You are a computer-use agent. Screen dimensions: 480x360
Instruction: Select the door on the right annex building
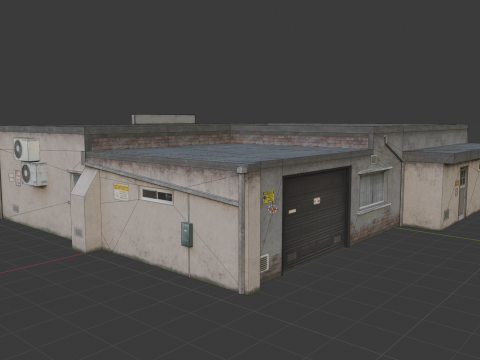pos(463,193)
